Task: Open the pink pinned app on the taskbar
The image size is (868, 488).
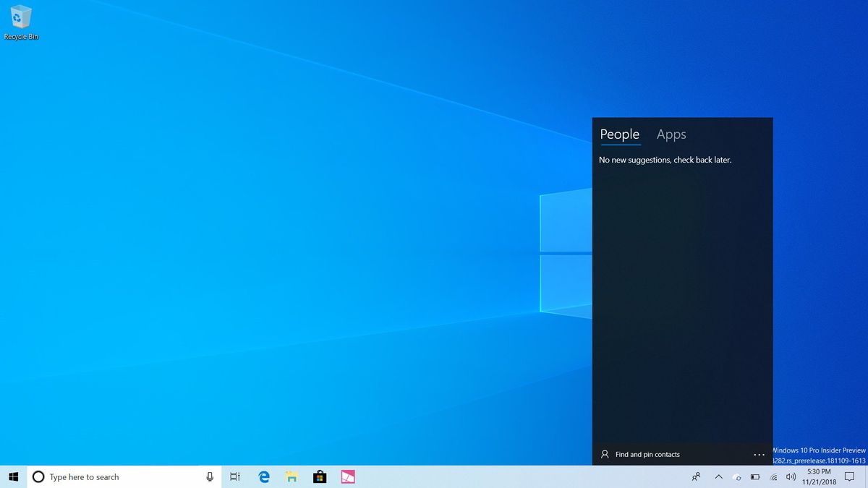Action: tap(348, 476)
